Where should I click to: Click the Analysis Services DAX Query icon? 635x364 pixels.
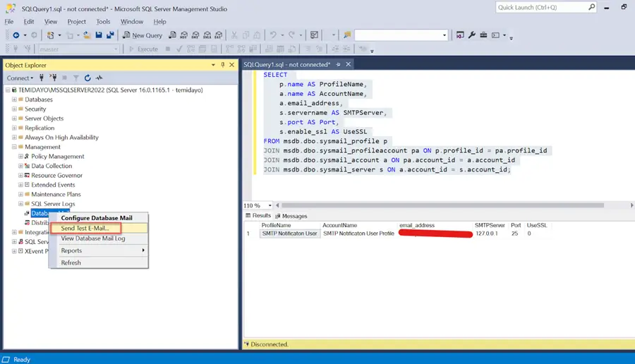point(219,35)
